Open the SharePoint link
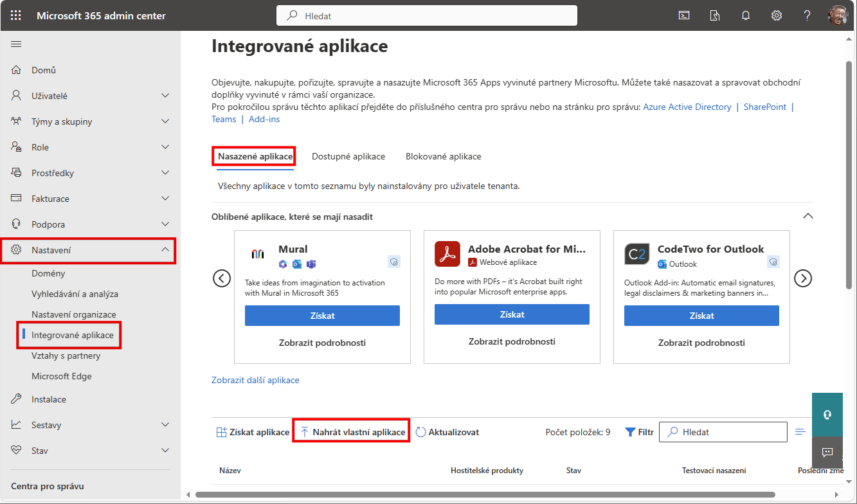Viewport: 857px width, 504px height. [x=765, y=107]
